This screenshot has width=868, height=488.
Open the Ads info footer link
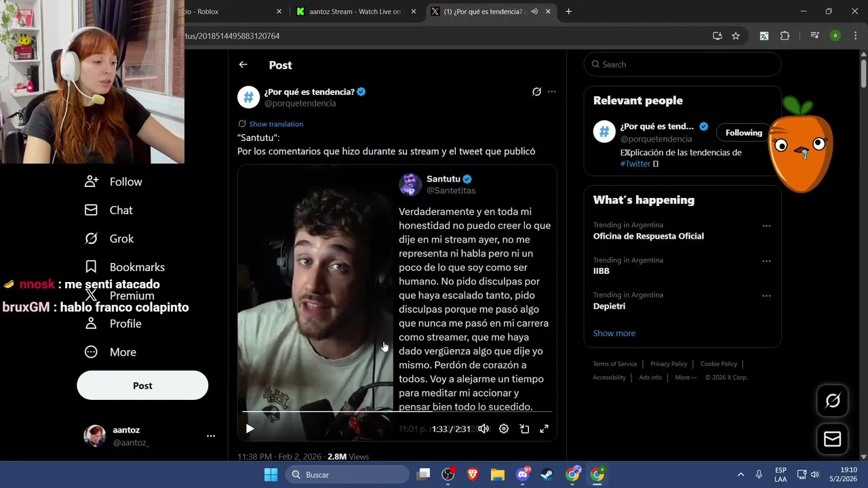pos(650,378)
